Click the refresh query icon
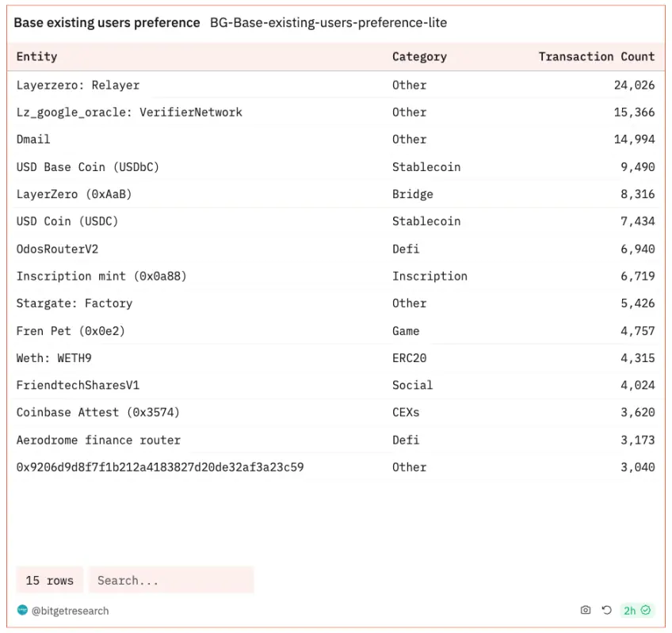Image resolution: width=672 pixels, height=633 pixels. 606,610
